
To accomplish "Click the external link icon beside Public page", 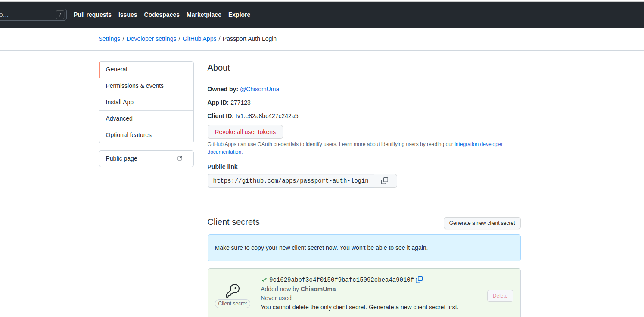I will (x=180, y=158).
